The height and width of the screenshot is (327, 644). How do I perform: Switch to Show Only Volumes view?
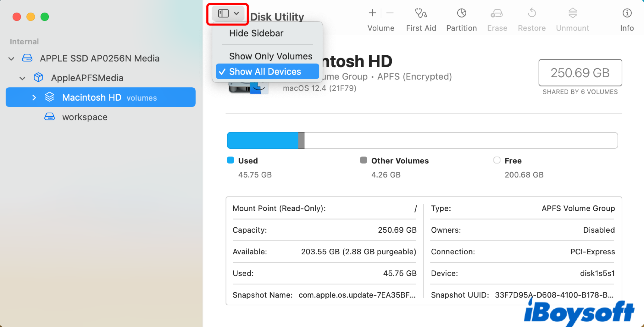click(x=270, y=56)
